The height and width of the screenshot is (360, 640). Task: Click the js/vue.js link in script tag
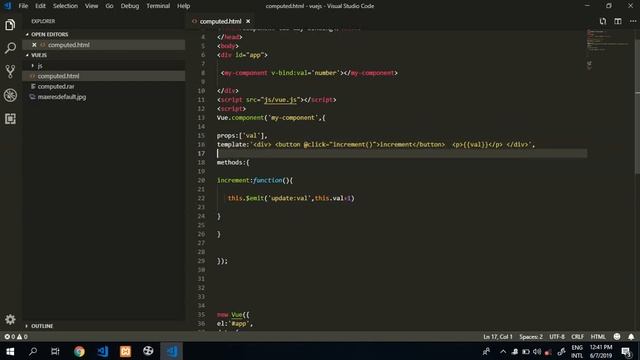click(x=280, y=100)
